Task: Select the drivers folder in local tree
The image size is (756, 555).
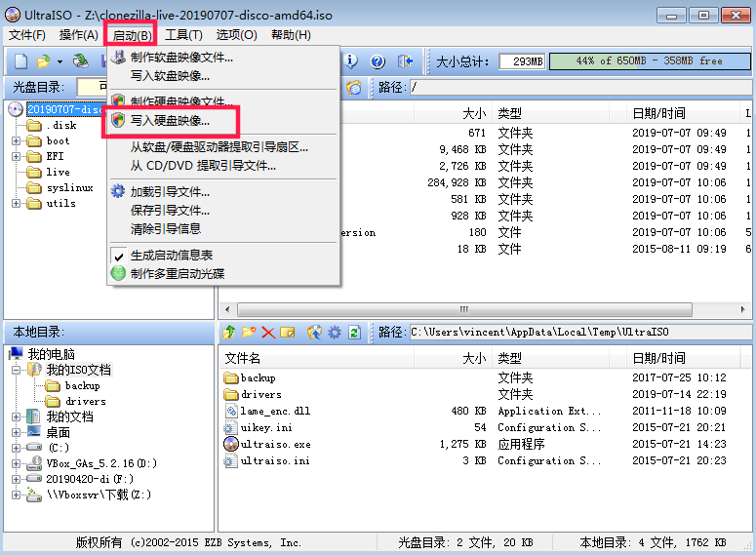Action: (85, 401)
